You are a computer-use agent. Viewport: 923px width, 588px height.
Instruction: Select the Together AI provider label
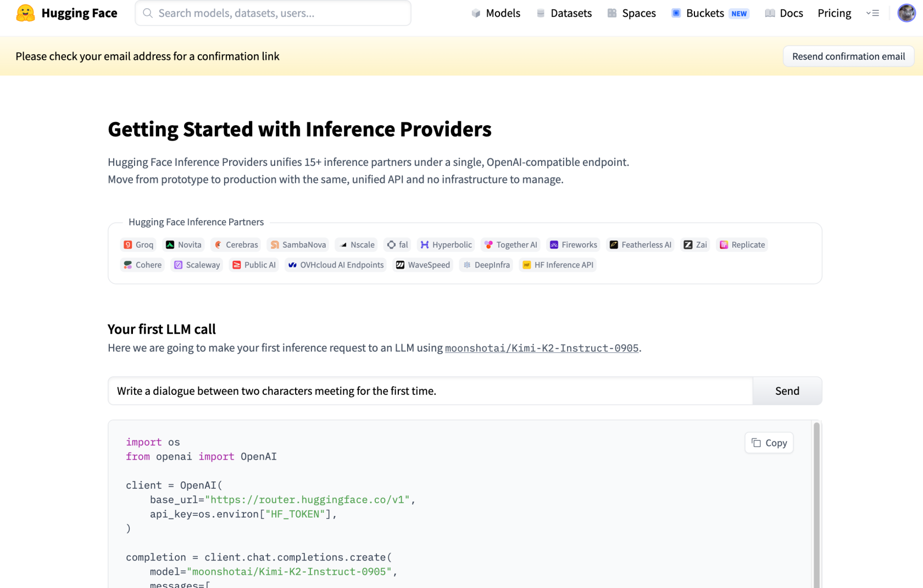click(x=517, y=245)
